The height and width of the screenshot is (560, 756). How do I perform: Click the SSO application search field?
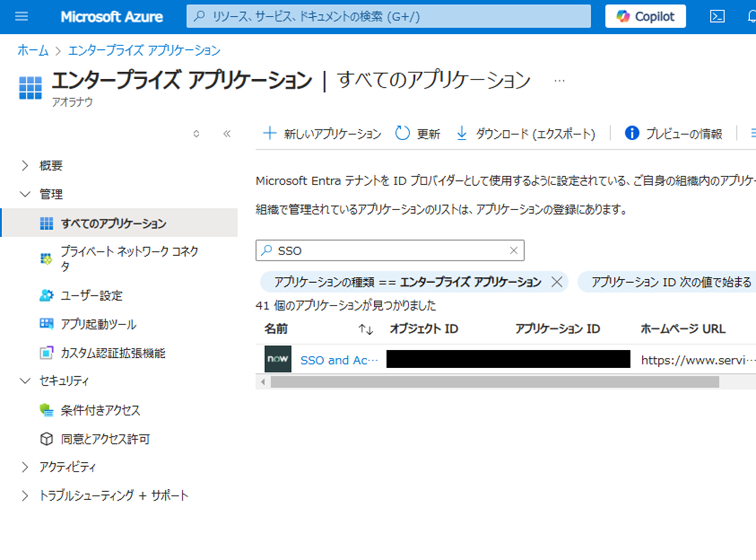[x=390, y=250]
